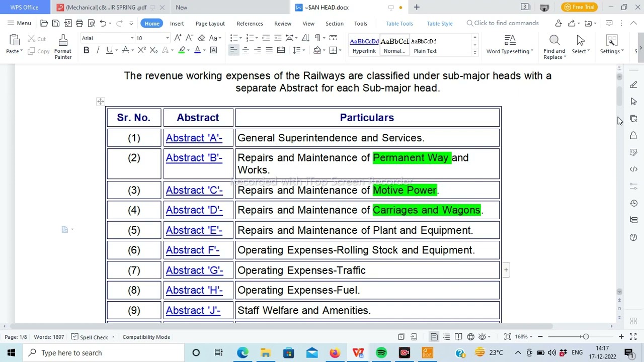Click the Paste clipboard icon

(x=14, y=41)
